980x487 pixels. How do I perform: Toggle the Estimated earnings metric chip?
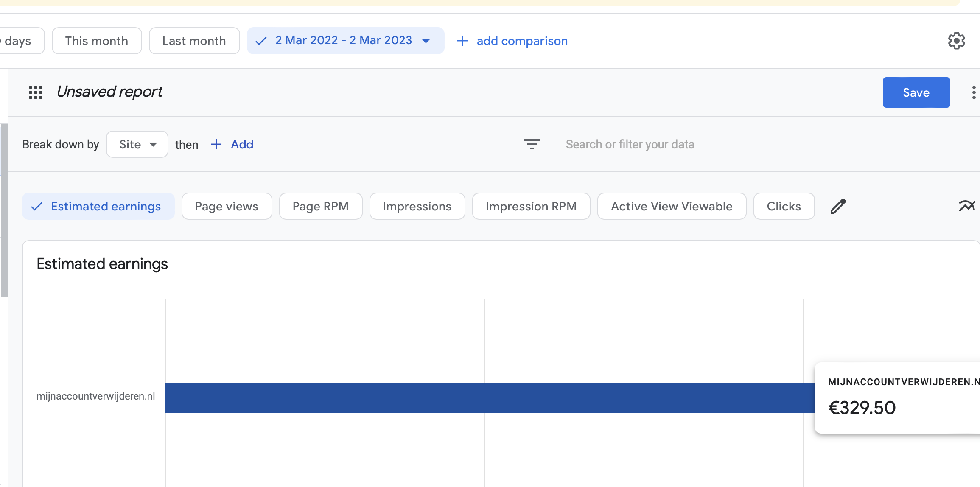point(98,206)
